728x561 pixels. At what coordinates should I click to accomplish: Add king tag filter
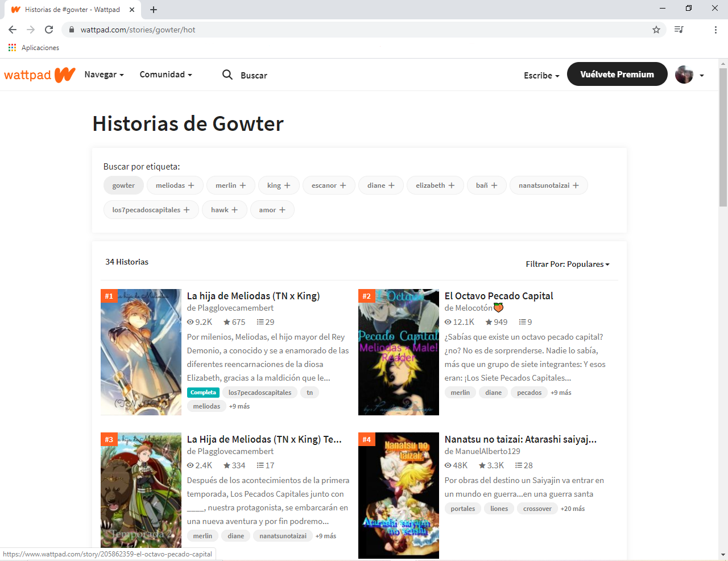(279, 185)
